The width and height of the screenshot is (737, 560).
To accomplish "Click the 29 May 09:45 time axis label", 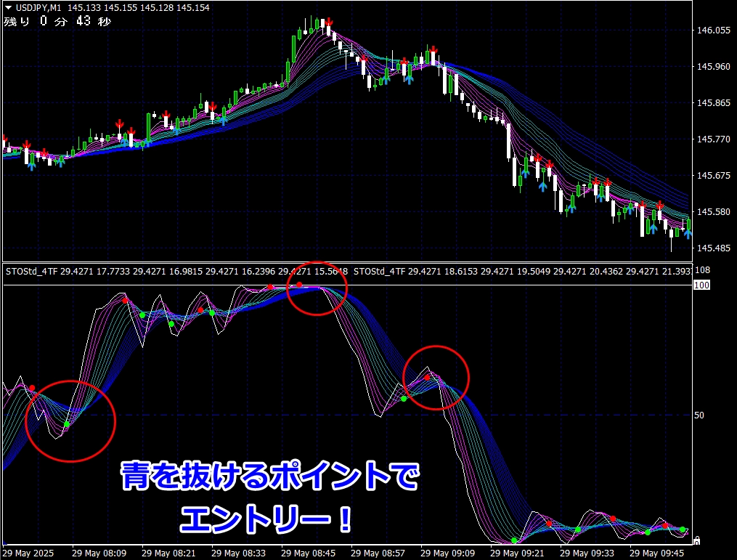I will [659, 552].
